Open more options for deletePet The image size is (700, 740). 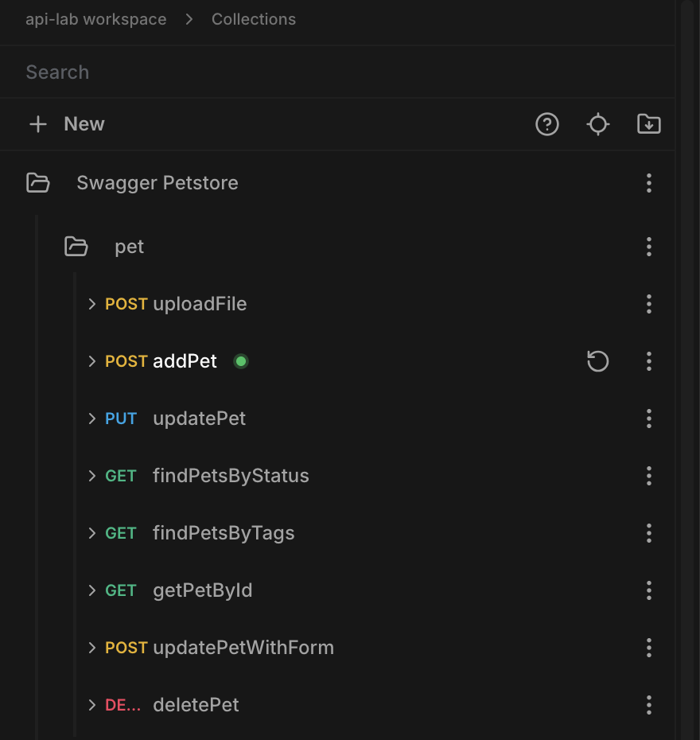[649, 705]
